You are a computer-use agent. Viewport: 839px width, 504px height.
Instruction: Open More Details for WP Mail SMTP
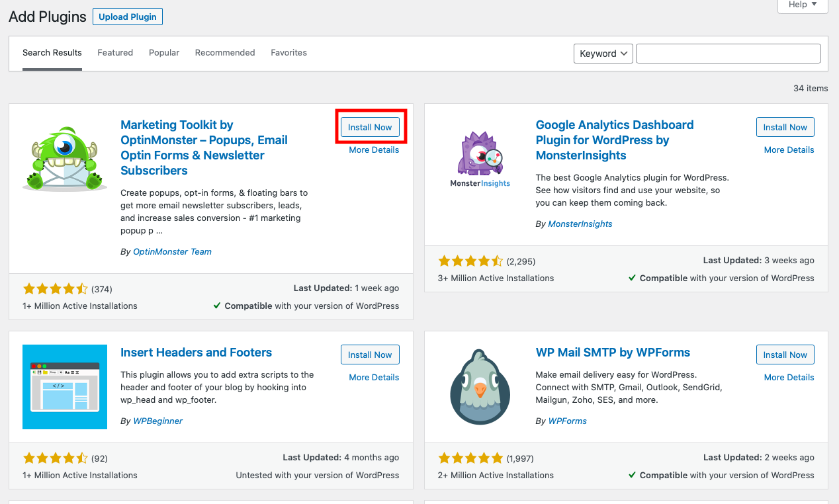click(x=789, y=378)
